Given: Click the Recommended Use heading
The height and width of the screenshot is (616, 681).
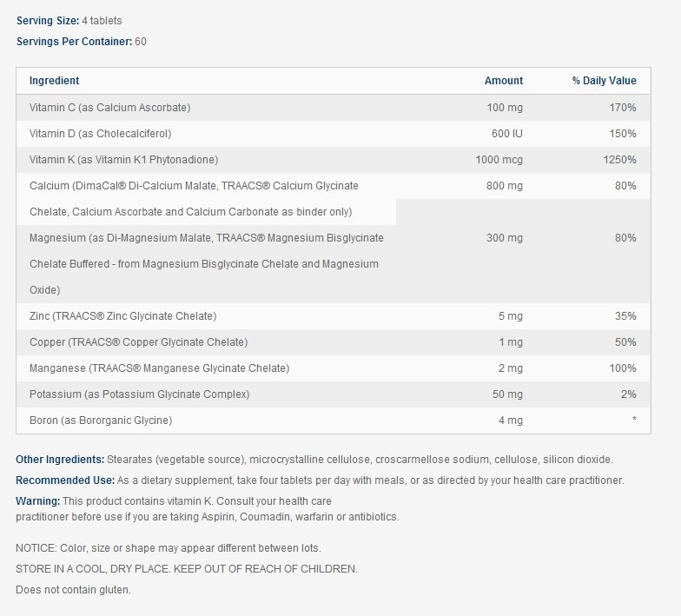Looking at the screenshot, I should (65, 480).
